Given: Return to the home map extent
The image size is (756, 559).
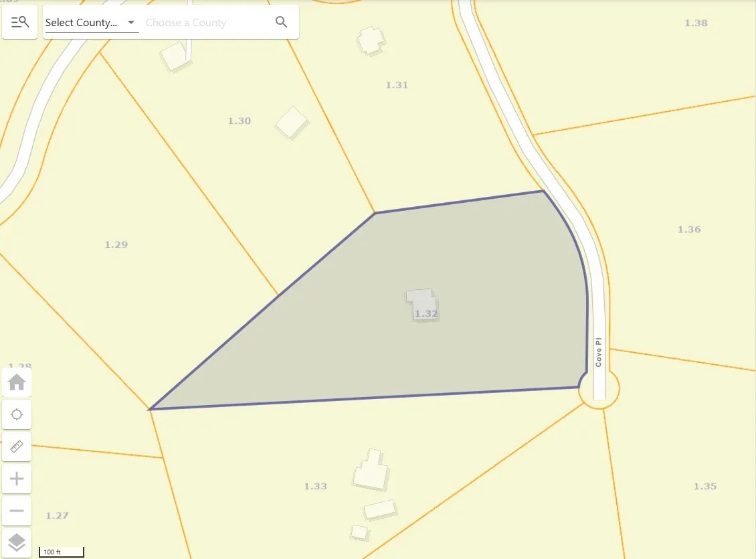Looking at the screenshot, I should (17, 382).
